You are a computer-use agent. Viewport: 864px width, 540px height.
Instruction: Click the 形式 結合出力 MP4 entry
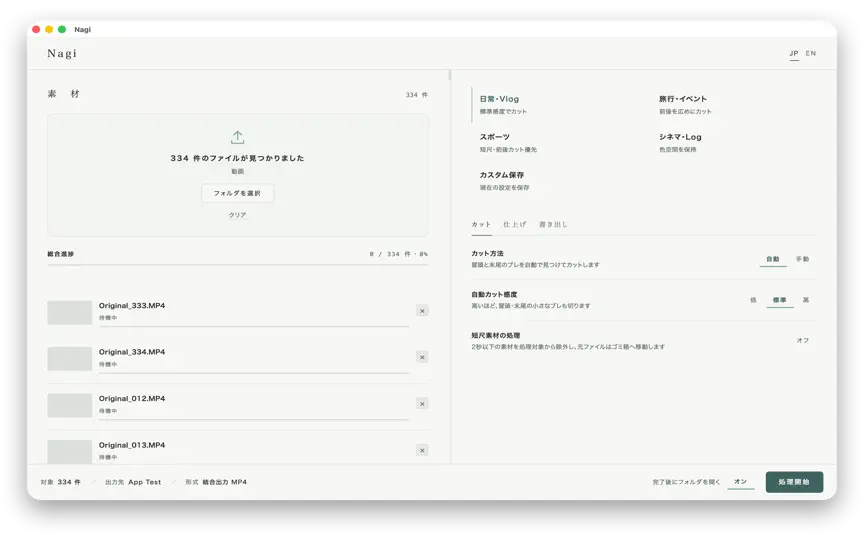(216, 482)
